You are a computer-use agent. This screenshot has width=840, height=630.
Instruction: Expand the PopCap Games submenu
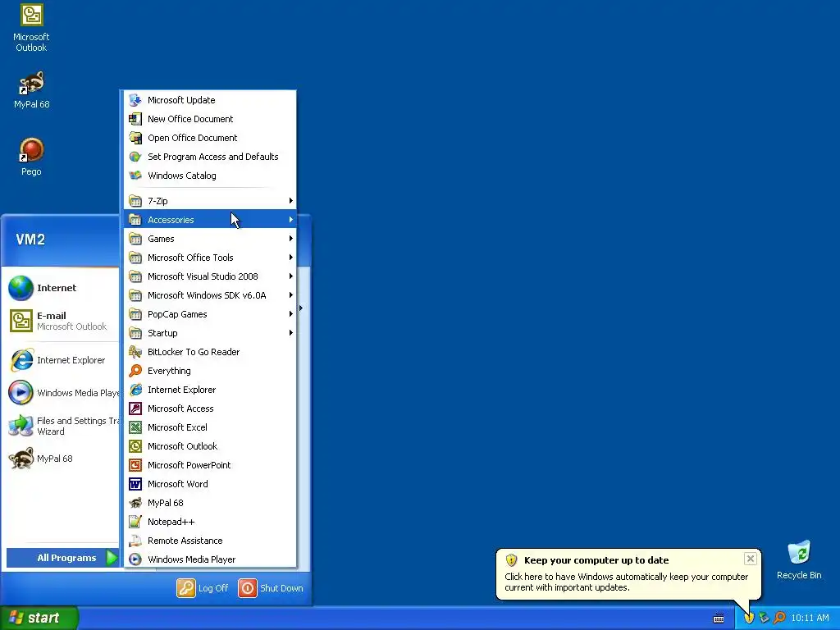tap(209, 314)
